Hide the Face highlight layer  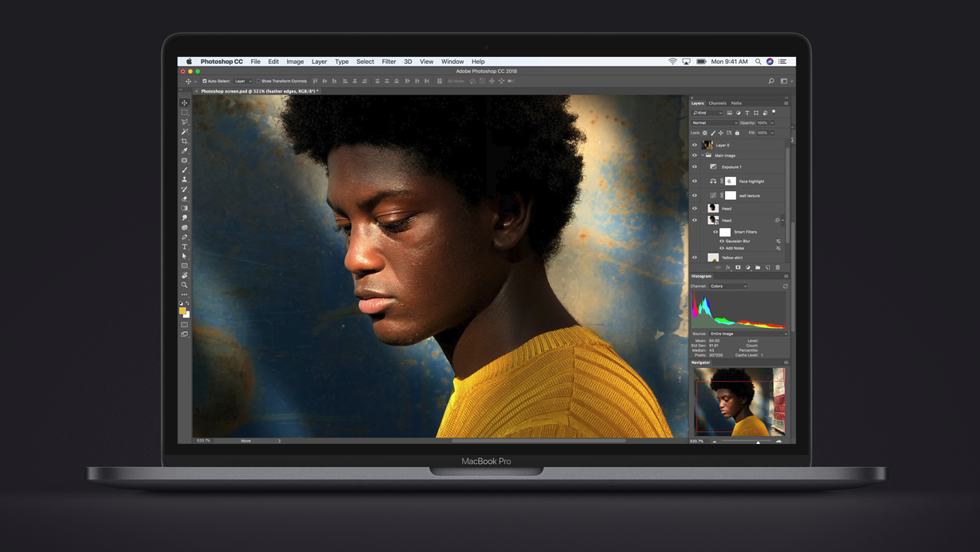pyautogui.click(x=695, y=182)
